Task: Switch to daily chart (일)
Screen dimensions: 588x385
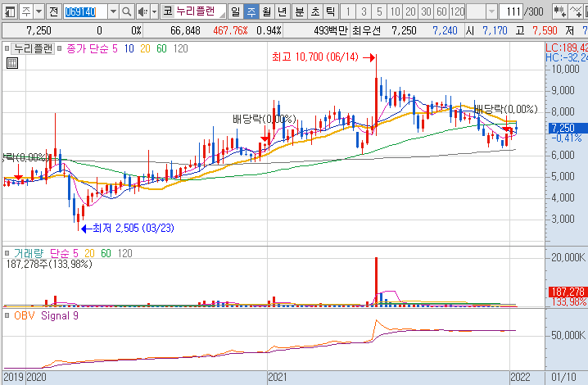Action: pos(236,12)
